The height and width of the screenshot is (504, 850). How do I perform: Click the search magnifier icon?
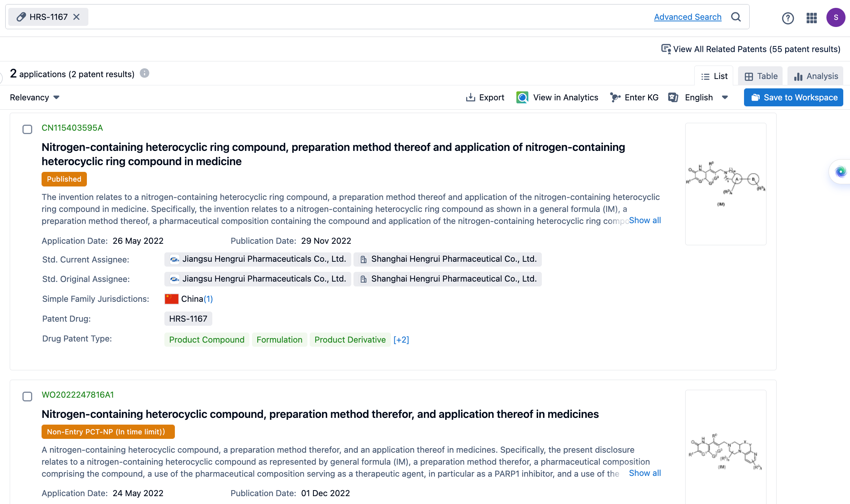pos(736,17)
